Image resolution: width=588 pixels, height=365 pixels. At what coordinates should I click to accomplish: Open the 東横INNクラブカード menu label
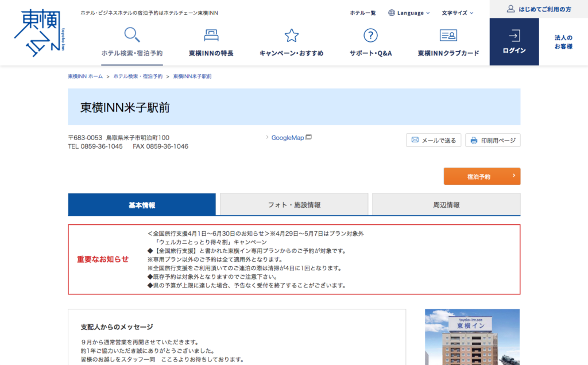(448, 53)
